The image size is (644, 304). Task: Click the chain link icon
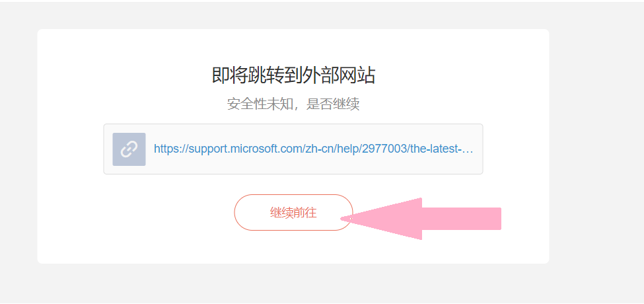click(129, 149)
